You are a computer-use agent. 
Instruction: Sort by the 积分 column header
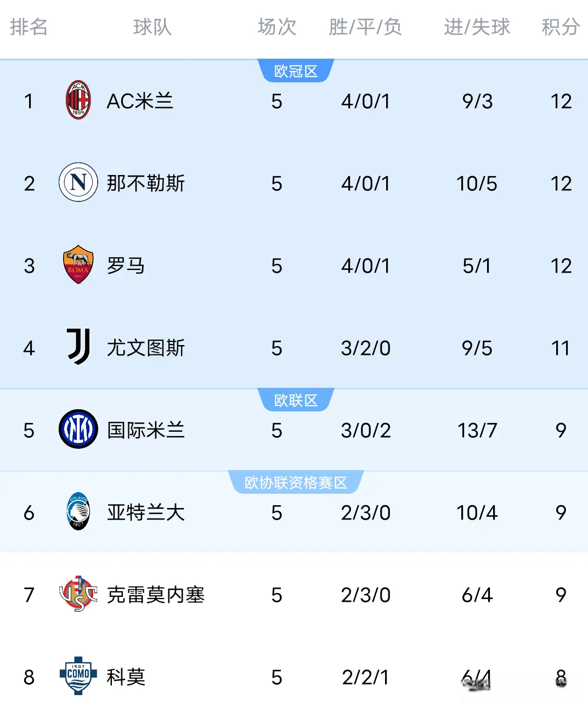tap(561, 27)
